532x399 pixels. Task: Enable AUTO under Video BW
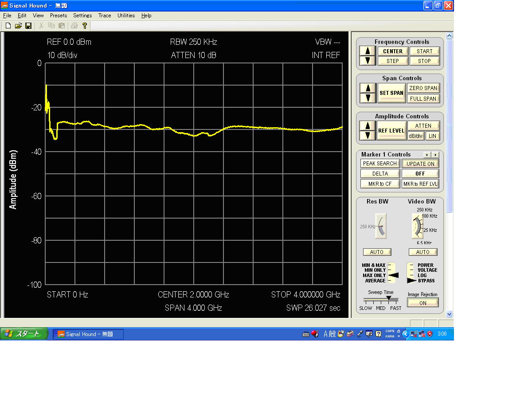point(423,252)
